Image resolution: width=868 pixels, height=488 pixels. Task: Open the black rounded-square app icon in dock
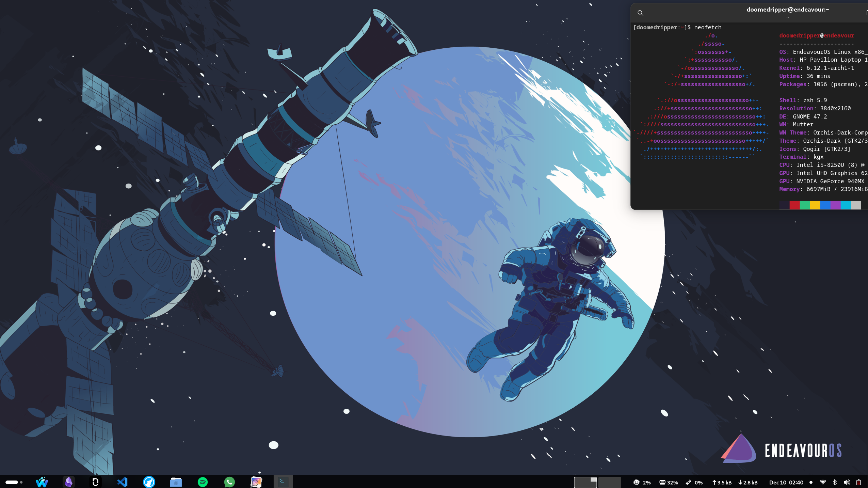[95, 482]
